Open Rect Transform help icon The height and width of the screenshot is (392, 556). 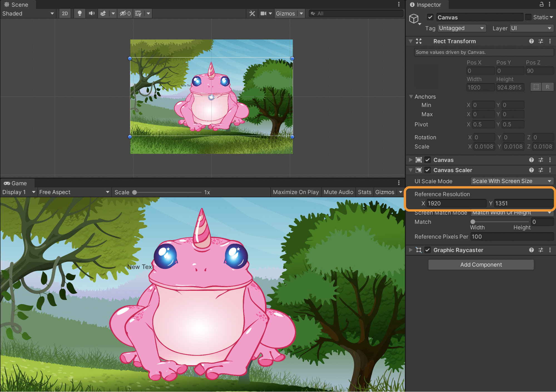pyautogui.click(x=531, y=41)
